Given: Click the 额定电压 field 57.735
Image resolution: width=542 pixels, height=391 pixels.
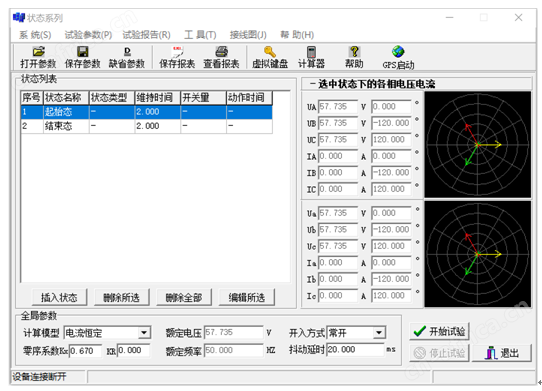Looking at the screenshot, I should (x=233, y=332).
